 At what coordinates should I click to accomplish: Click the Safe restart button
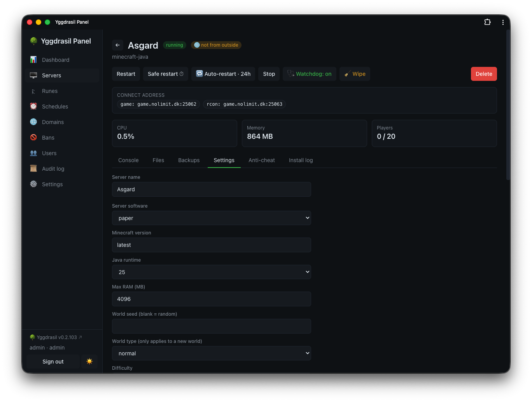click(166, 74)
